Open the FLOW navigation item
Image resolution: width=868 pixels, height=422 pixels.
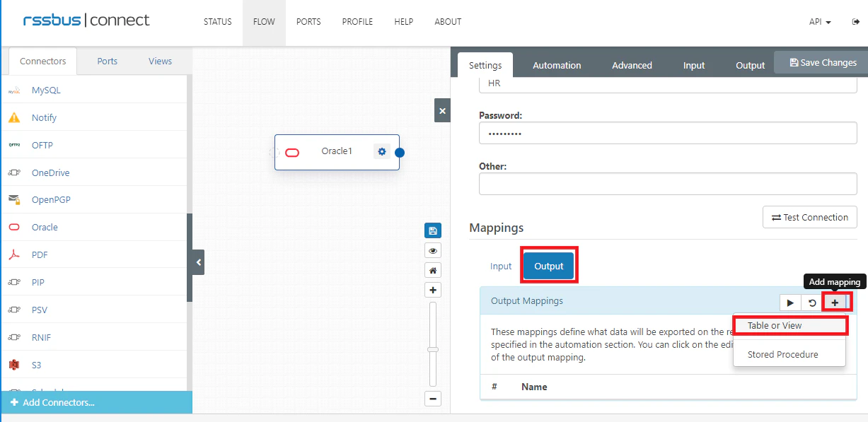tap(264, 22)
